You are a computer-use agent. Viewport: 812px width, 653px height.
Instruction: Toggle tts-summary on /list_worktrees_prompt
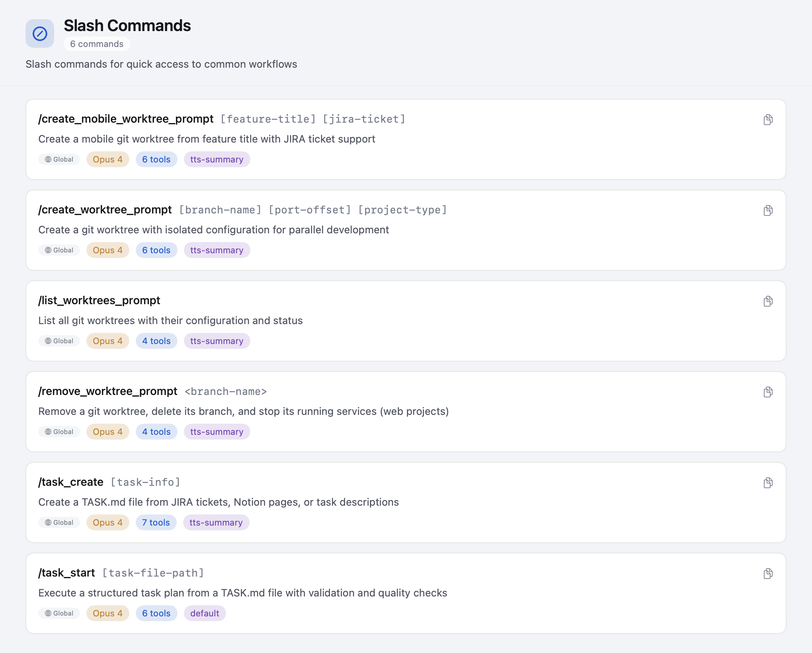coord(217,341)
